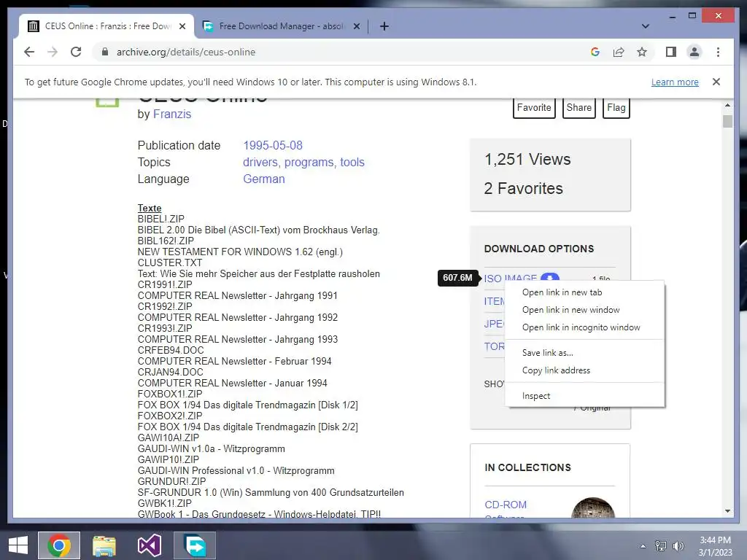
Task: Choose Open link in new tab
Action: (x=584, y=292)
